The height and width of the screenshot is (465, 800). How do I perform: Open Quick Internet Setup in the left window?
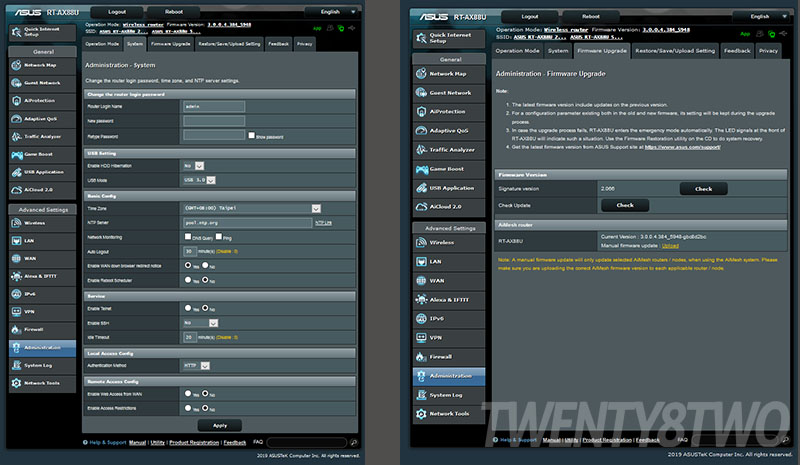point(42,32)
